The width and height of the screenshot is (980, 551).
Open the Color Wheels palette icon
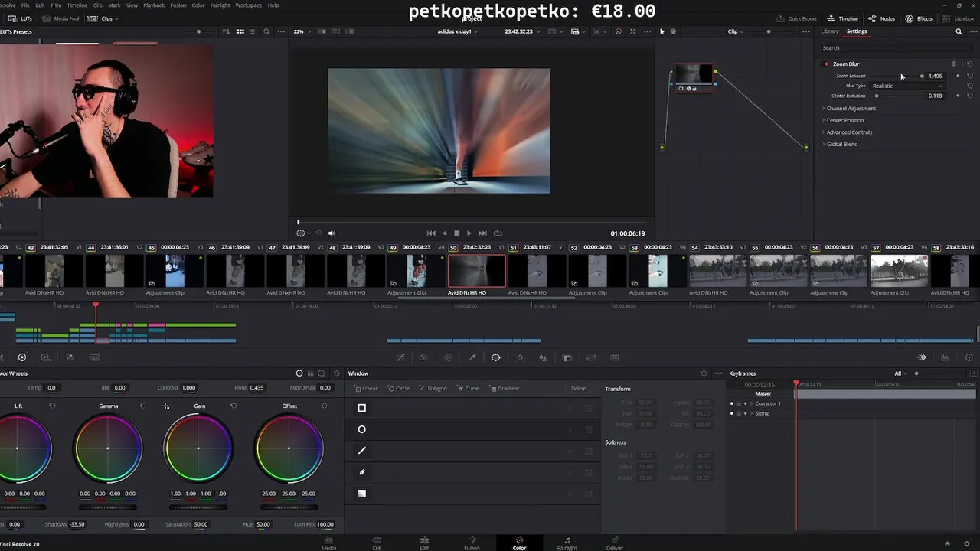21,357
